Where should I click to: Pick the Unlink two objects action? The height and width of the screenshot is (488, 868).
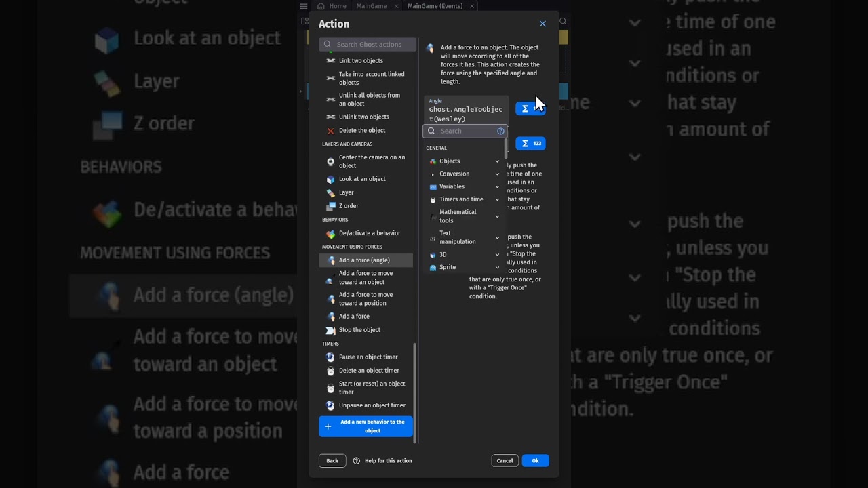coord(366,117)
